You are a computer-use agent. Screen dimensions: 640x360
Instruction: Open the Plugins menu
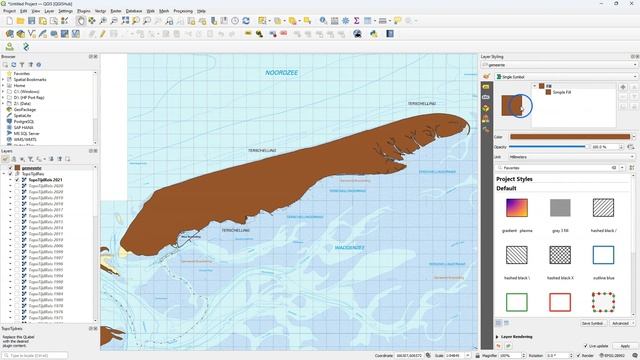pyautogui.click(x=84, y=11)
